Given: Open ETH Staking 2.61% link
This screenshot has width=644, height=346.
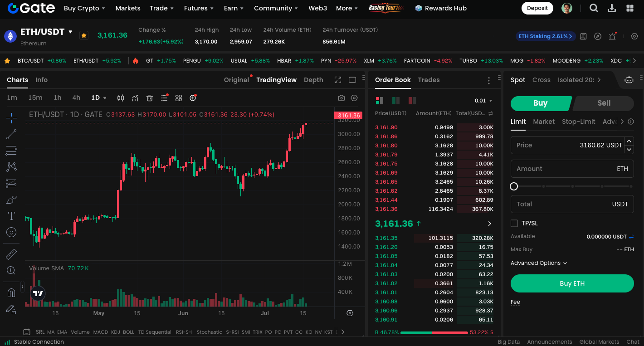Looking at the screenshot, I should 546,36.
